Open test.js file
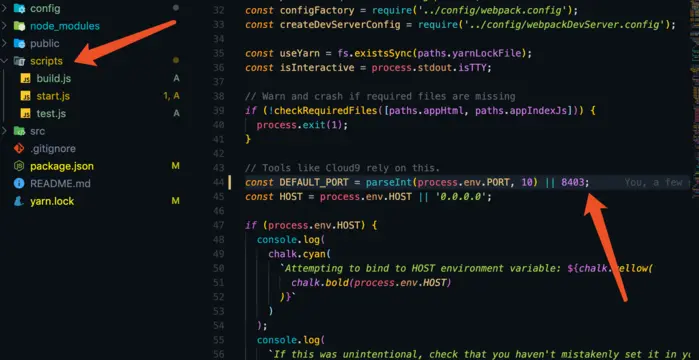This screenshot has height=360, width=699. (51, 113)
